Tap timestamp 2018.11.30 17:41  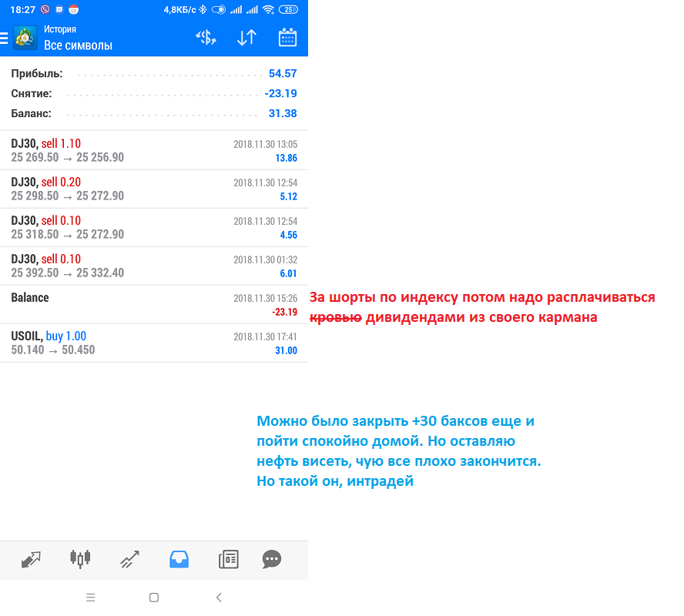point(265,336)
